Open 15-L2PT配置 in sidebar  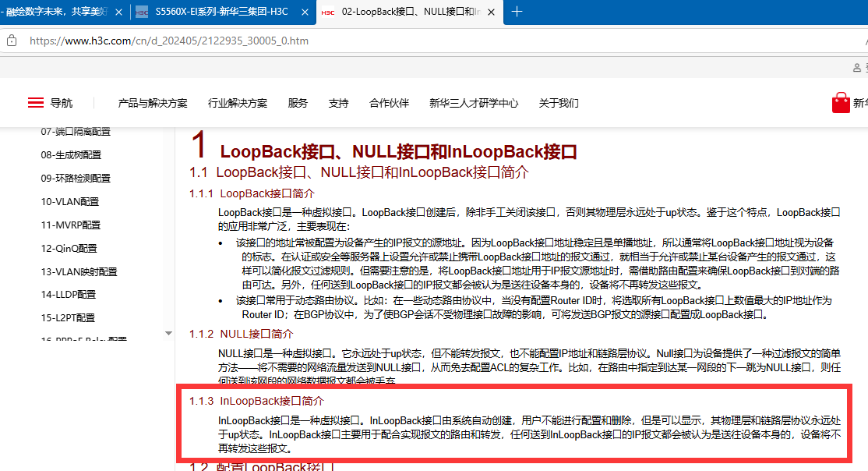click(68, 317)
